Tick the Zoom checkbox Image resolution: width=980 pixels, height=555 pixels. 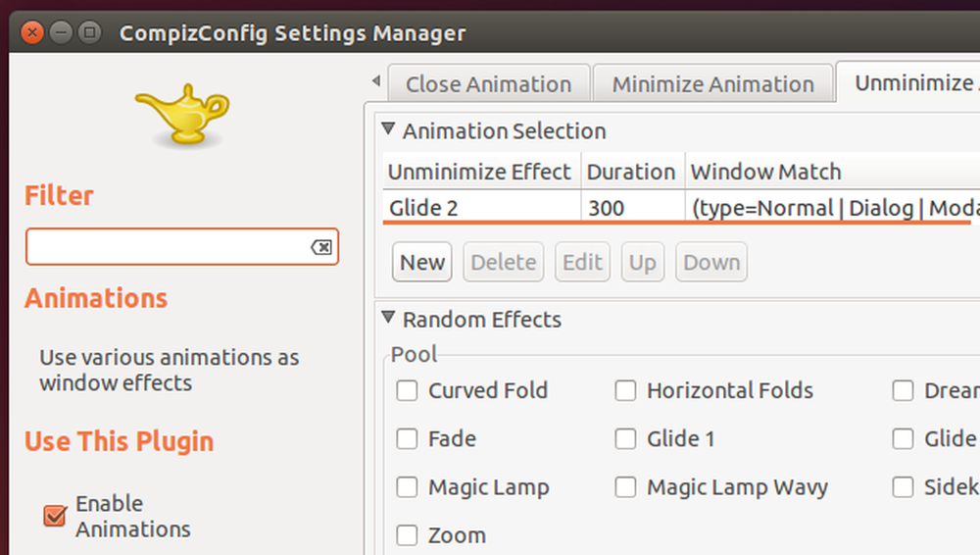point(407,535)
